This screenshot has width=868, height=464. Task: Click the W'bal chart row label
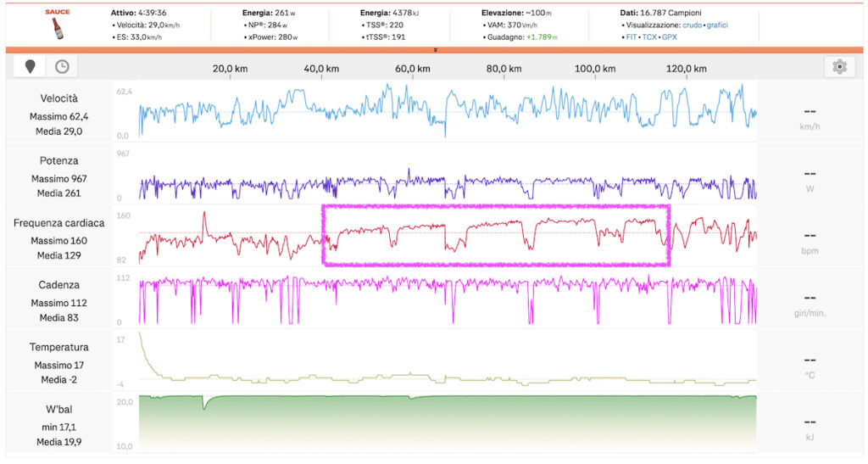pyautogui.click(x=58, y=409)
